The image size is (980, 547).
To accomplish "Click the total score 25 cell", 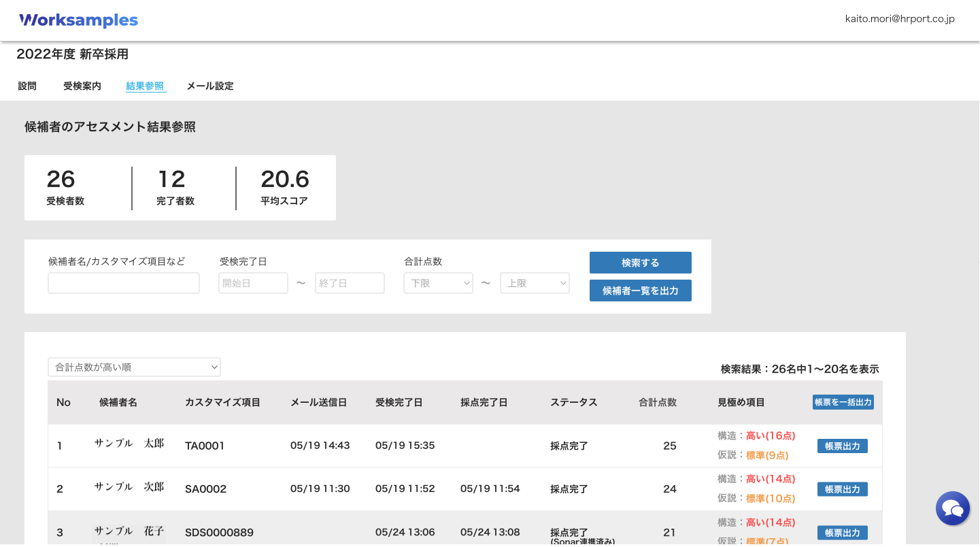I will (x=670, y=446).
